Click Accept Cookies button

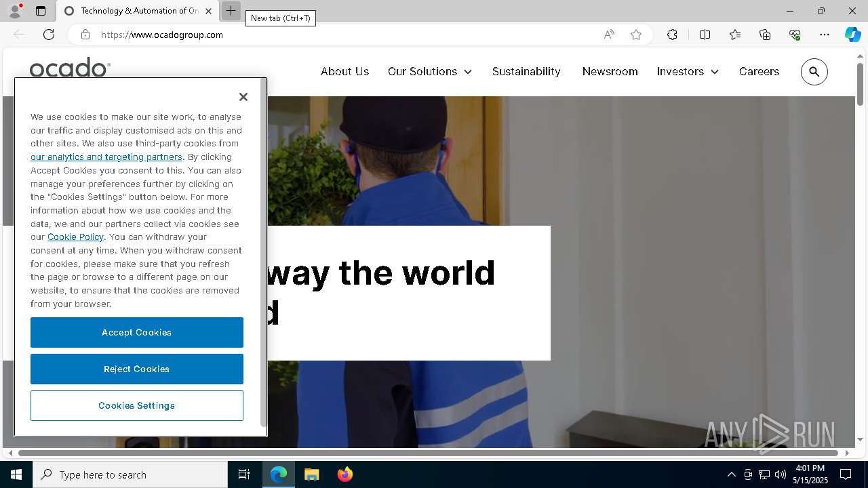click(137, 333)
